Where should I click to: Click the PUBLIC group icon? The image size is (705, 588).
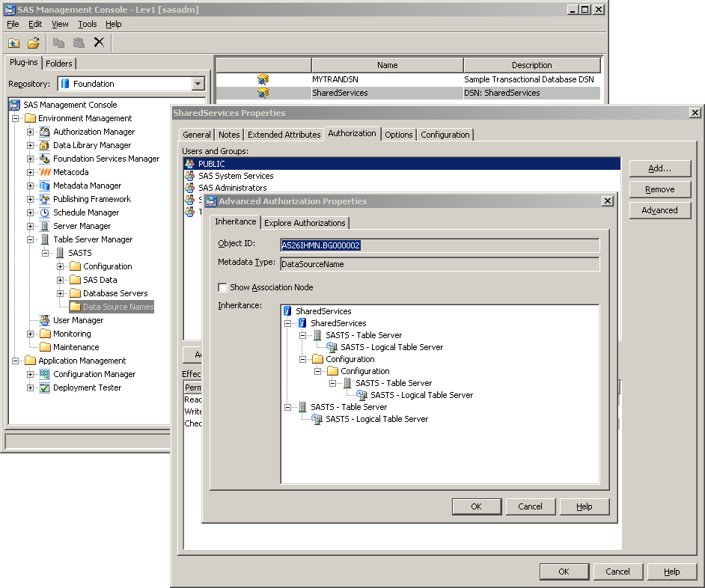pos(190,164)
